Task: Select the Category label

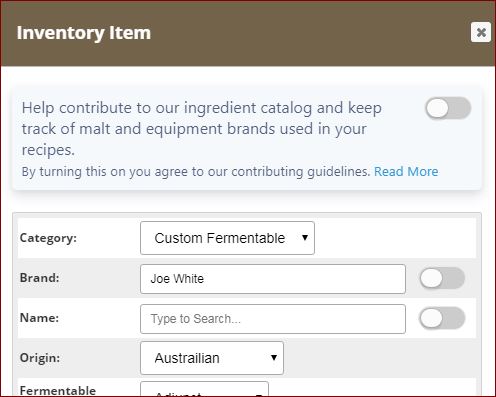Action: [x=48, y=238]
